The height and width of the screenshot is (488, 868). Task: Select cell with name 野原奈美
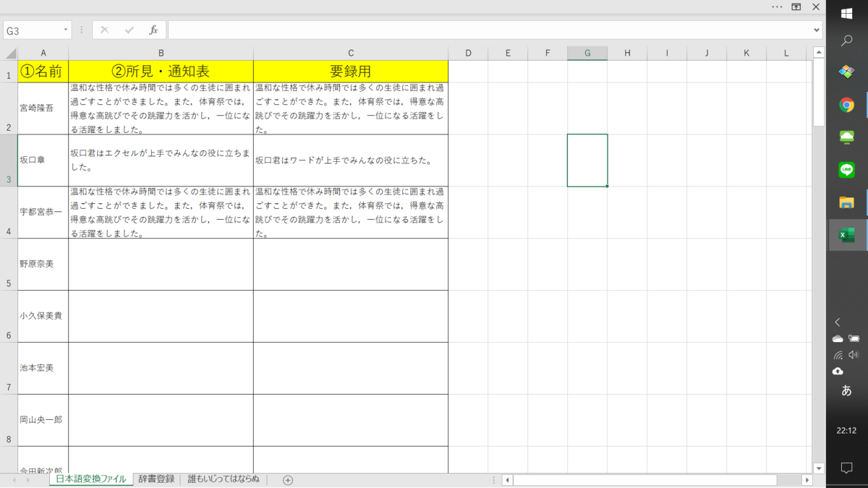click(43, 265)
